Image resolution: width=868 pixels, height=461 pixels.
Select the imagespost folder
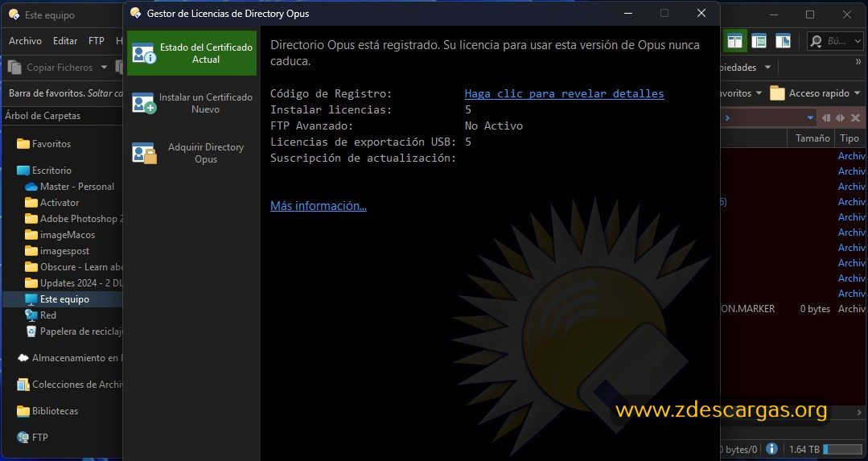64,251
